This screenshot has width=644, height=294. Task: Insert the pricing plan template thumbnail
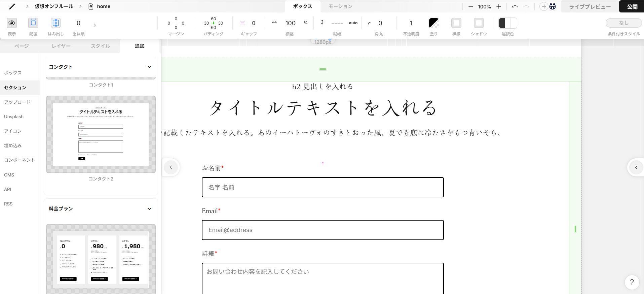click(101, 259)
